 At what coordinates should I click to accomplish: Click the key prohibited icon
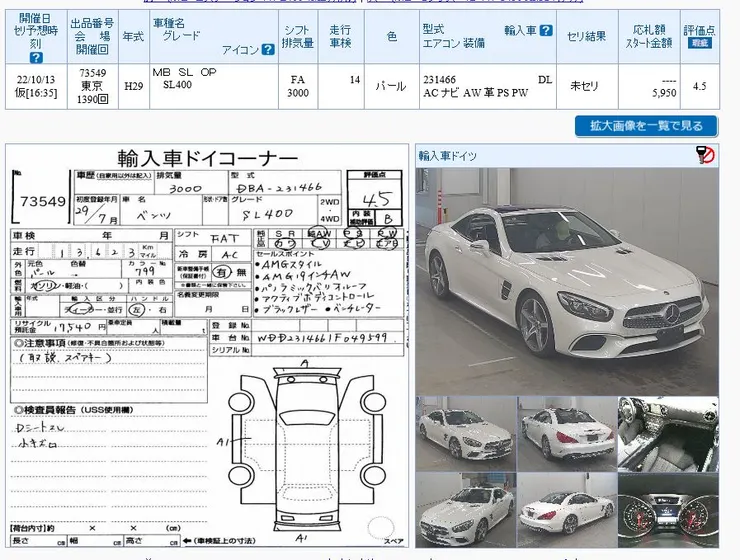tap(705, 155)
